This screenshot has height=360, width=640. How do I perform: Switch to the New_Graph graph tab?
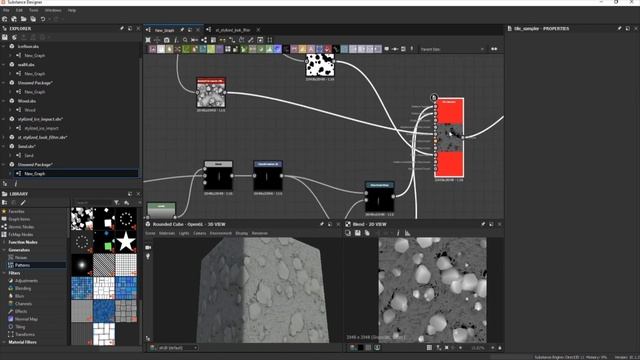(x=164, y=30)
